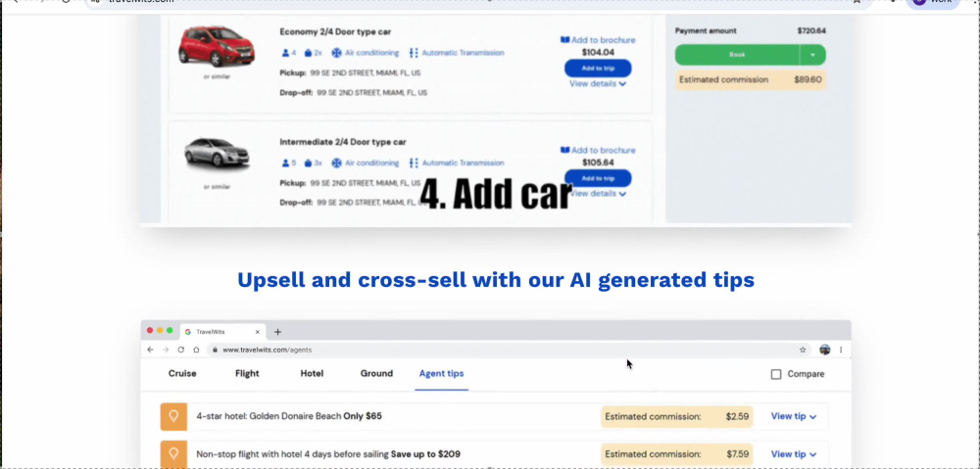Viewport: 980px width, 469px height.
Task: Click the Upsell and cross-sell heading
Action: point(496,280)
